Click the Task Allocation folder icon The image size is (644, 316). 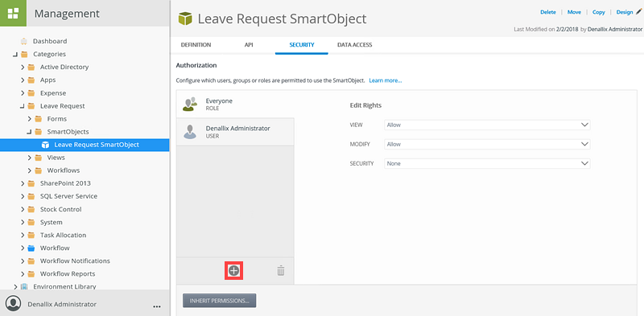click(31, 235)
